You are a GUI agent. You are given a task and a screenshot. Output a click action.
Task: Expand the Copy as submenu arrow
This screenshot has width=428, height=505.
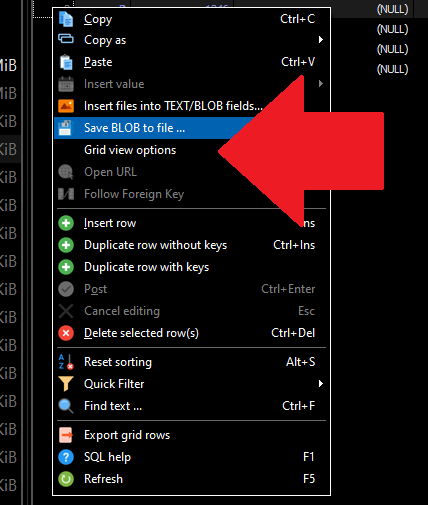point(321,40)
